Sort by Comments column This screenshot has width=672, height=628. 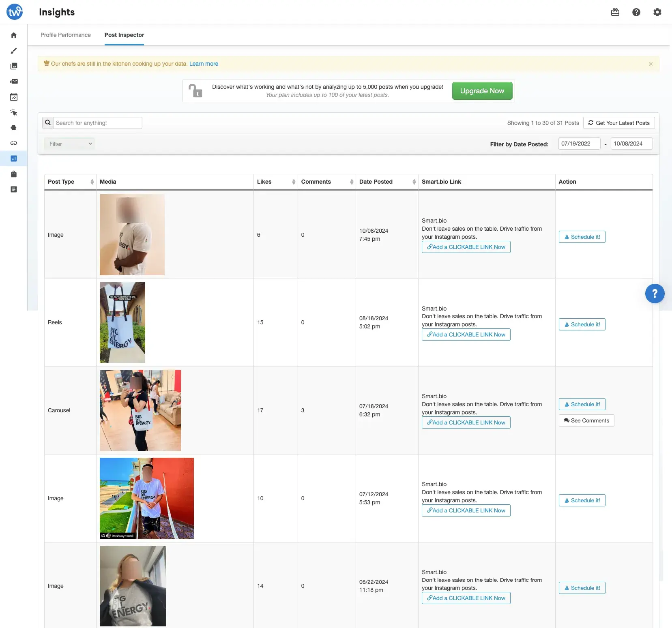pos(327,182)
